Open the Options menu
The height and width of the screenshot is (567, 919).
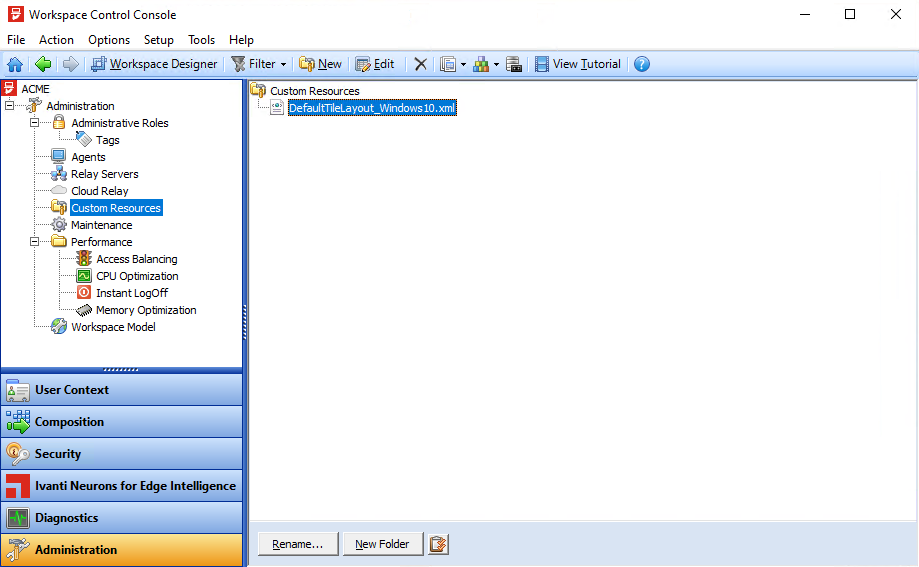pyautogui.click(x=109, y=40)
